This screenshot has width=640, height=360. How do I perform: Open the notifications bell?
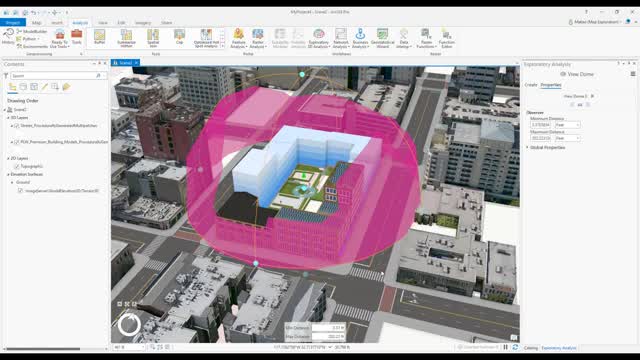coord(628,22)
